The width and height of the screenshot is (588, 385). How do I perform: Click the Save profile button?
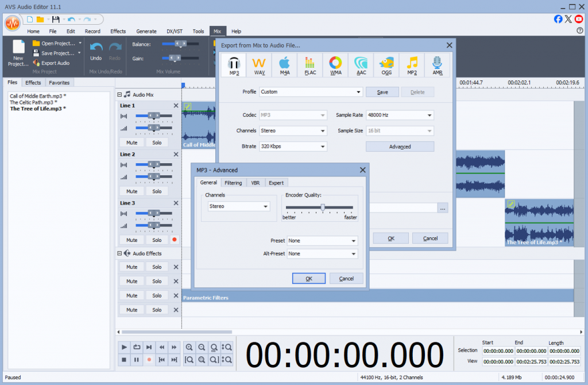(x=382, y=92)
